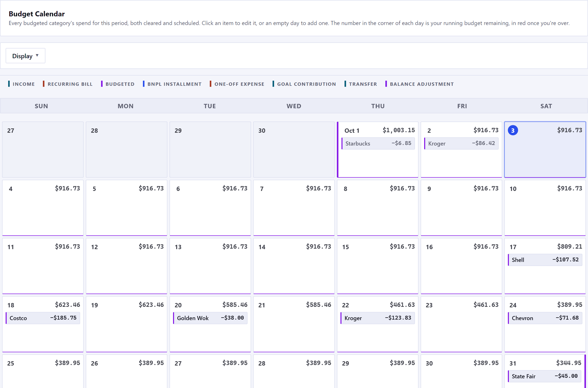588x388 pixels.
Task: Open the Kroger -$86.42 entry
Action: click(x=461, y=143)
